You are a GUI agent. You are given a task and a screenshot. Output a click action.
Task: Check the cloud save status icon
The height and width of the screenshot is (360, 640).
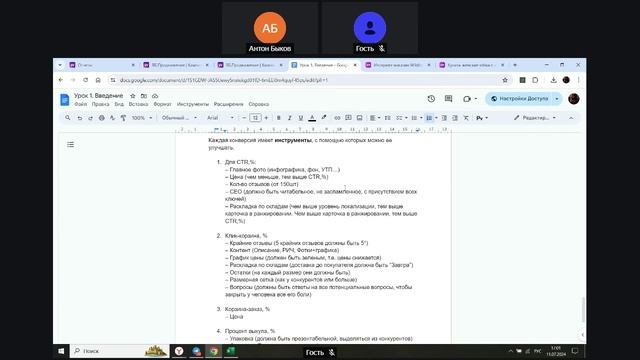[x=155, y=96]
